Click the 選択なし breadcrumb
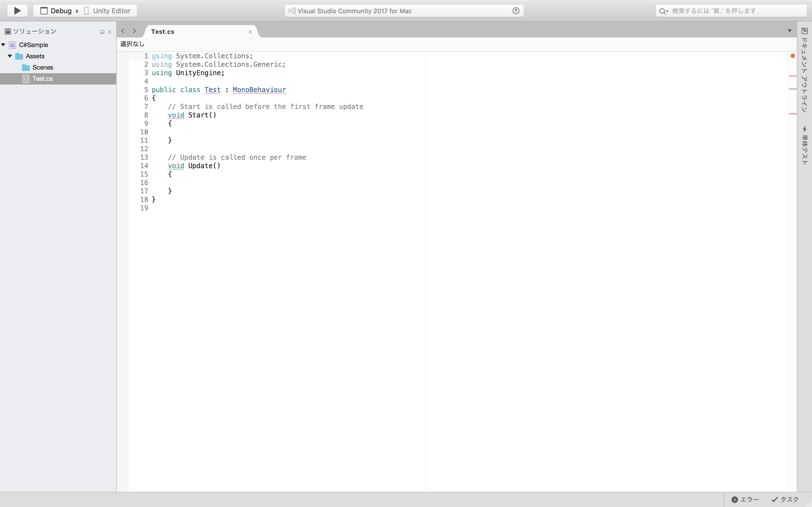Screen dimensions: 812x507 (132, 44)
